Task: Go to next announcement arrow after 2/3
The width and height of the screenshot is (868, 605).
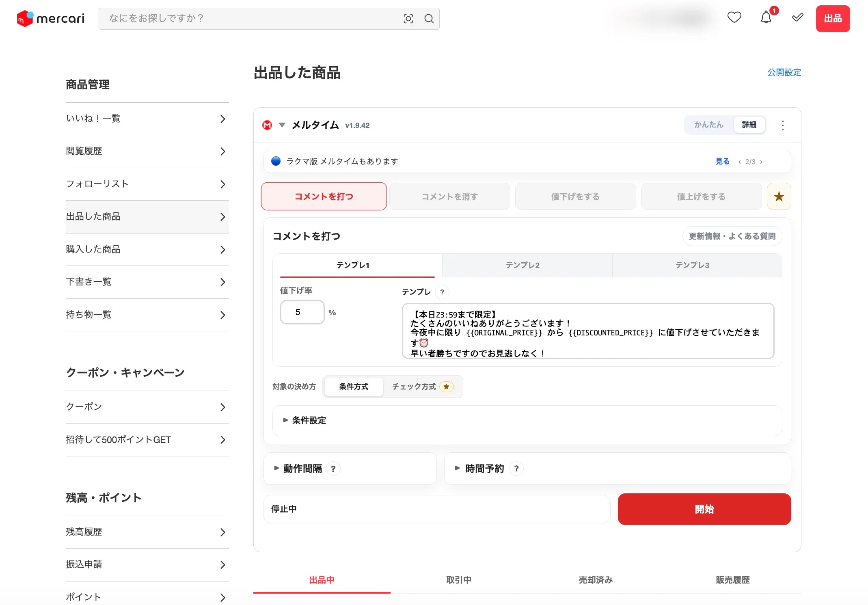Action: pos(761,162)
